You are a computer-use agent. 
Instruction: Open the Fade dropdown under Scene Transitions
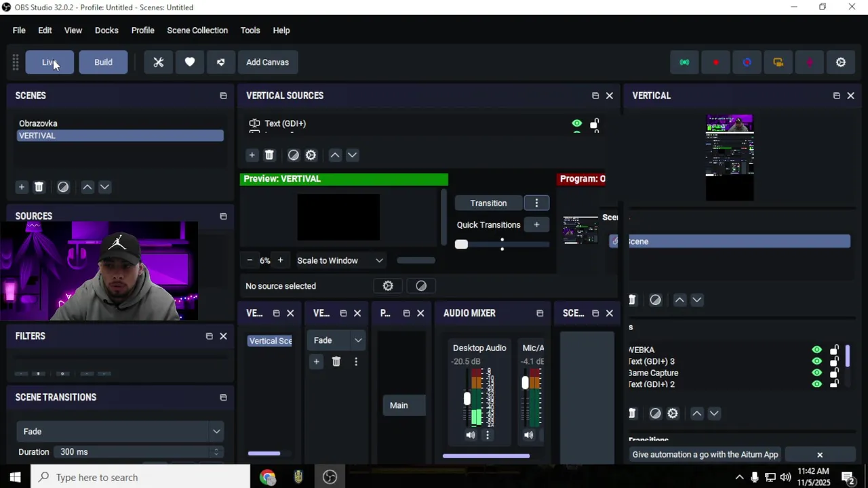pyautogui.click(x=120, y=431)
